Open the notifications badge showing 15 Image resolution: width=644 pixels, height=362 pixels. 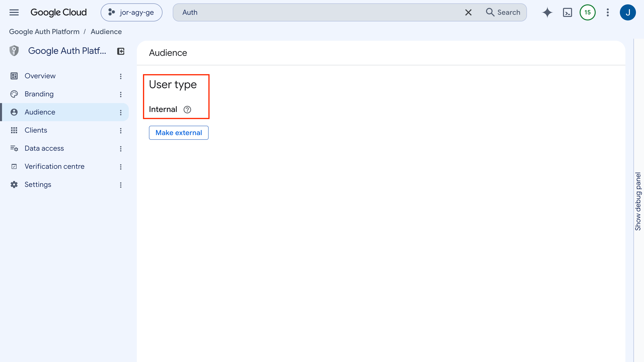(x=587, y=12)
